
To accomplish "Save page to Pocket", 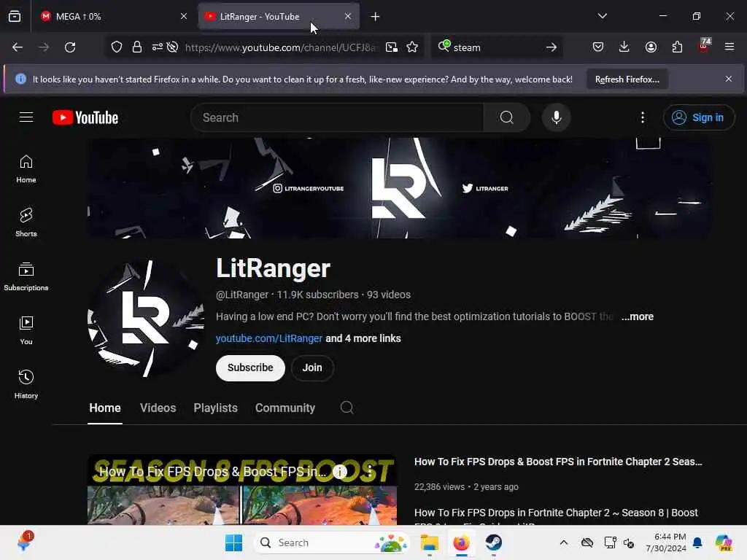I will click(598, 47).
